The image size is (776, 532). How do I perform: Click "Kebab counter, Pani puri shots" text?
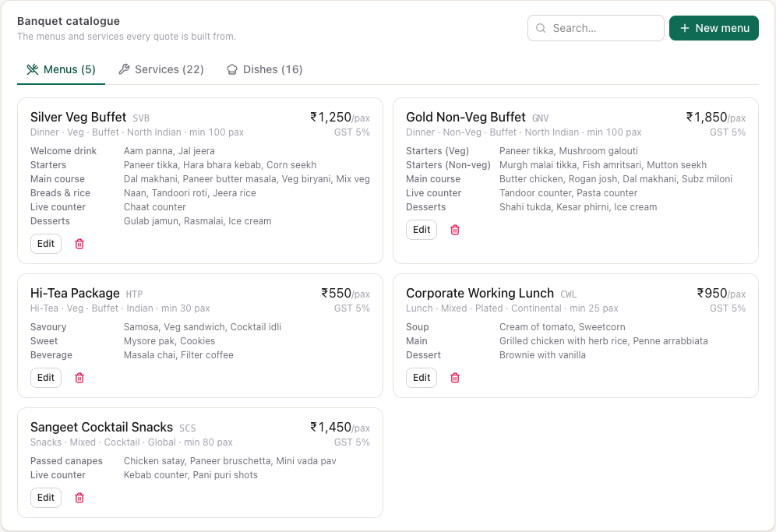pyautogui.click(x=191, y=475)
